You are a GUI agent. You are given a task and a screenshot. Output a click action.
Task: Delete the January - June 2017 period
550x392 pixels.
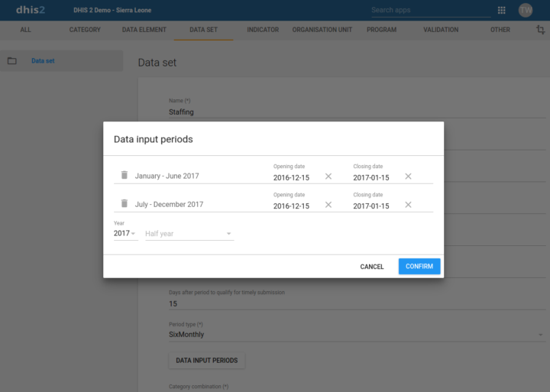125,175
